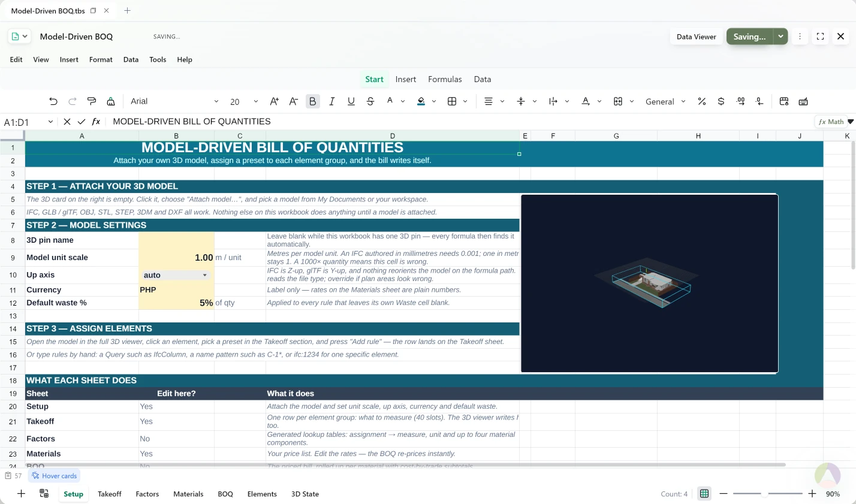This screenshot has height=504, width=856.
Task: Click the Redo icon
Action: pyautogui.click(x=73, y=101)
